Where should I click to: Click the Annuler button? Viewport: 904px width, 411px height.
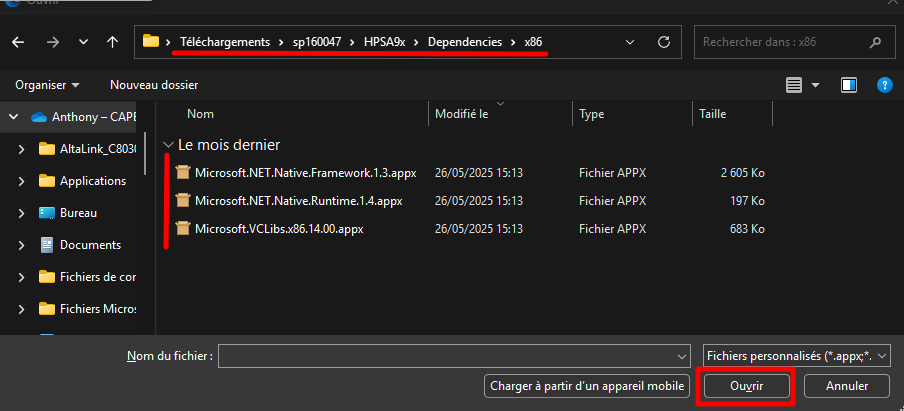[x=847, y=386]
